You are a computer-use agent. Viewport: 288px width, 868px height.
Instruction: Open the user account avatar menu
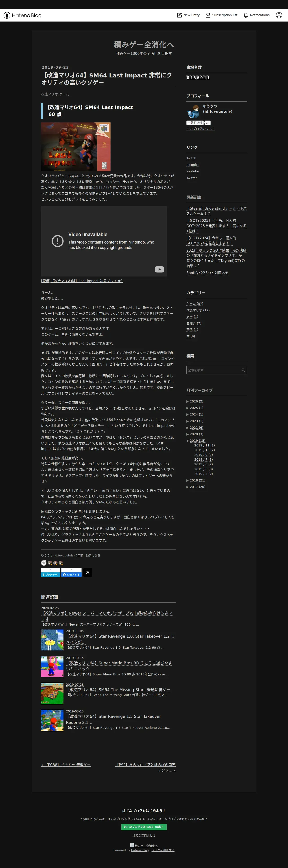(x=279, y=15)
